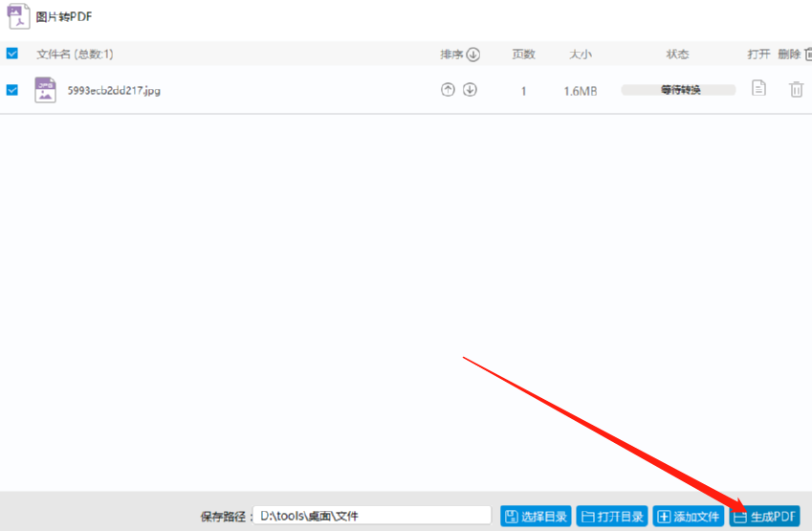Click the JPG file type icon

(x=46, y=90)
